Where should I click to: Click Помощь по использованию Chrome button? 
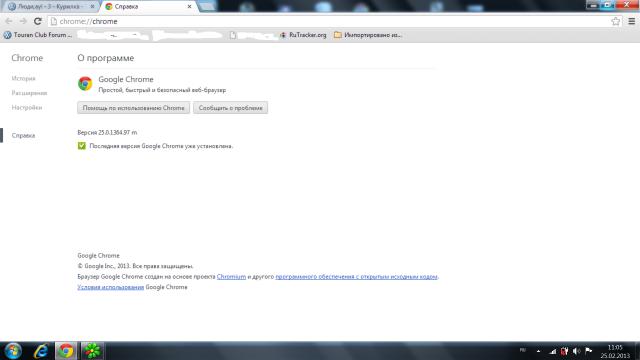tap(133, 108)
